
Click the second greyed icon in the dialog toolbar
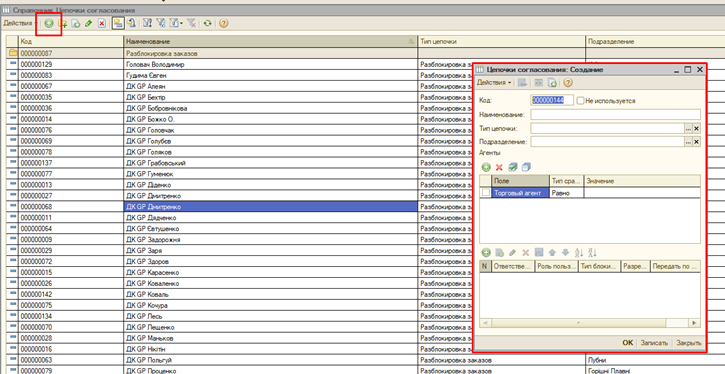click(539, 83)
